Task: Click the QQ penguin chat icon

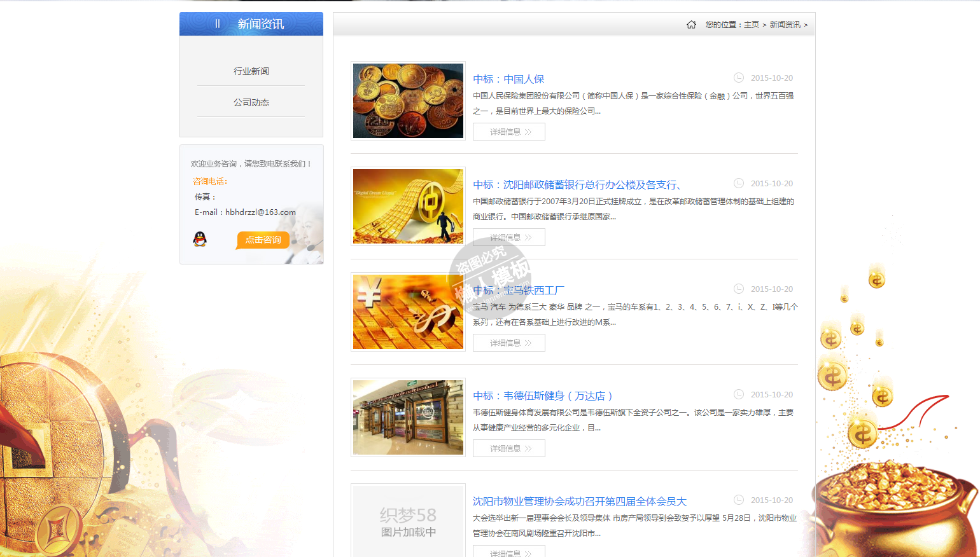Action: [200, 239]
